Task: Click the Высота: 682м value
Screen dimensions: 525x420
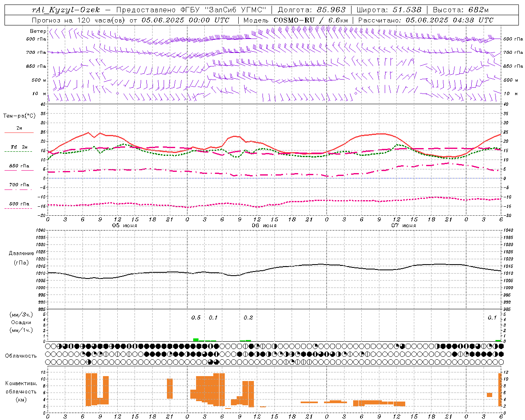Action: [461, 10]
